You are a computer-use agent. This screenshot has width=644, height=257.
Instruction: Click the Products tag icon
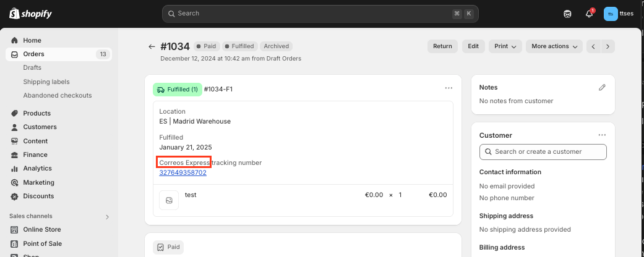point(15,113)
